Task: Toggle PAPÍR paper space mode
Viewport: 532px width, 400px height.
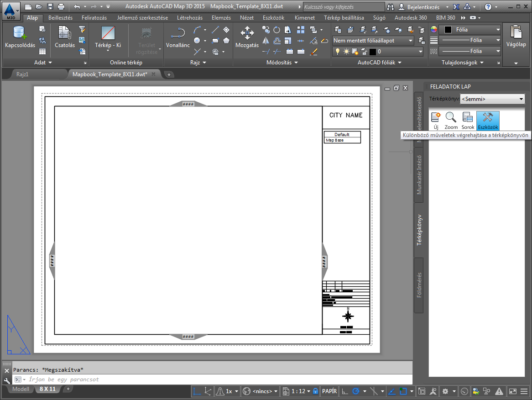Action: (x=329, y=391)
